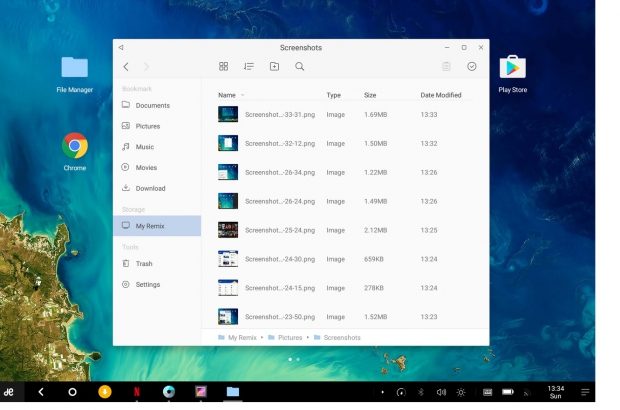
Task: Click the battery status icon
Action: (508, 392)
